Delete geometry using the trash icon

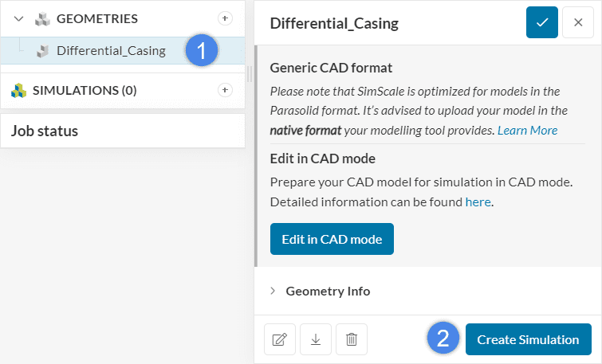pyautogui.click(x=352, y=339)
